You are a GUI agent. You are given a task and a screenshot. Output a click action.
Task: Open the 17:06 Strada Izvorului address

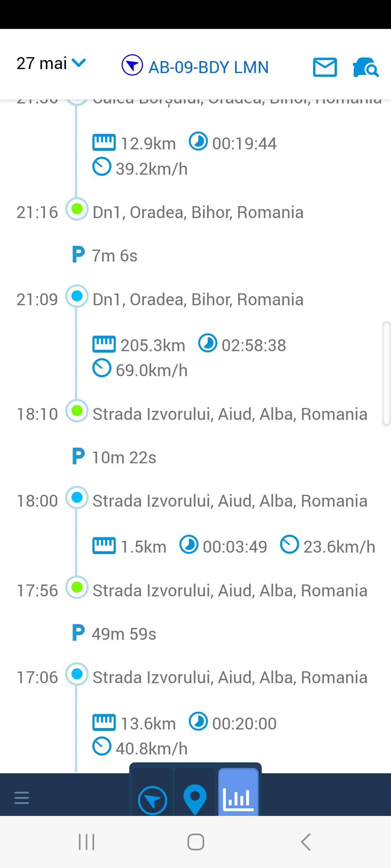(x=230, y=677)
